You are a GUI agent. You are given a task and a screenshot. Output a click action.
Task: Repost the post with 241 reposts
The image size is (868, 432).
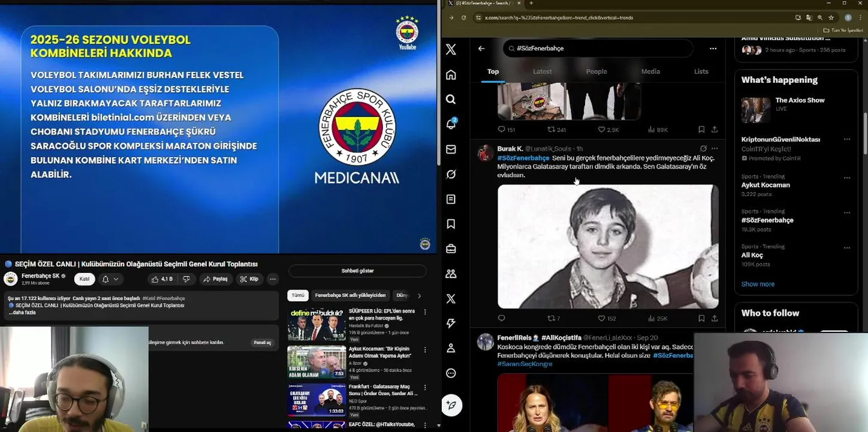coord(557,130)
